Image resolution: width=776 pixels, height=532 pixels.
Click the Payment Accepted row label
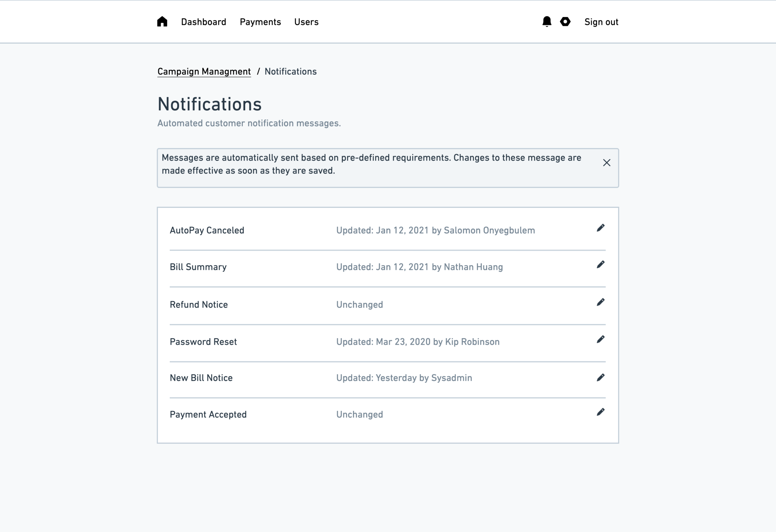(208, 414)
